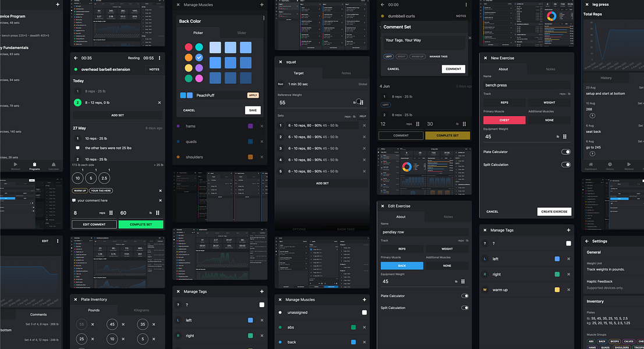Pick the pink color circle
The width and height of the screenshot is (644, 349).
pyautogui.click(x=199, y=79)
